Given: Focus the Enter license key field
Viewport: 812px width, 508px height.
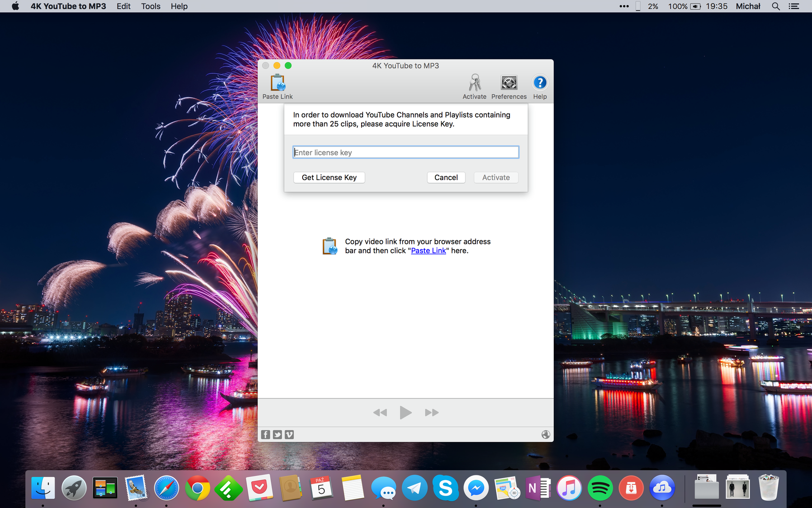Looking at the screenshot, I should pos(406,152).
